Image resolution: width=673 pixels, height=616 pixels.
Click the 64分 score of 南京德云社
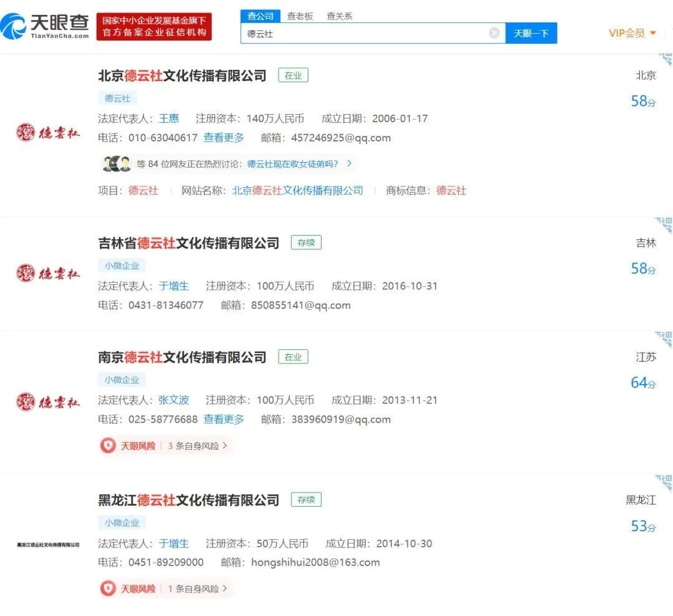[643, 382]
